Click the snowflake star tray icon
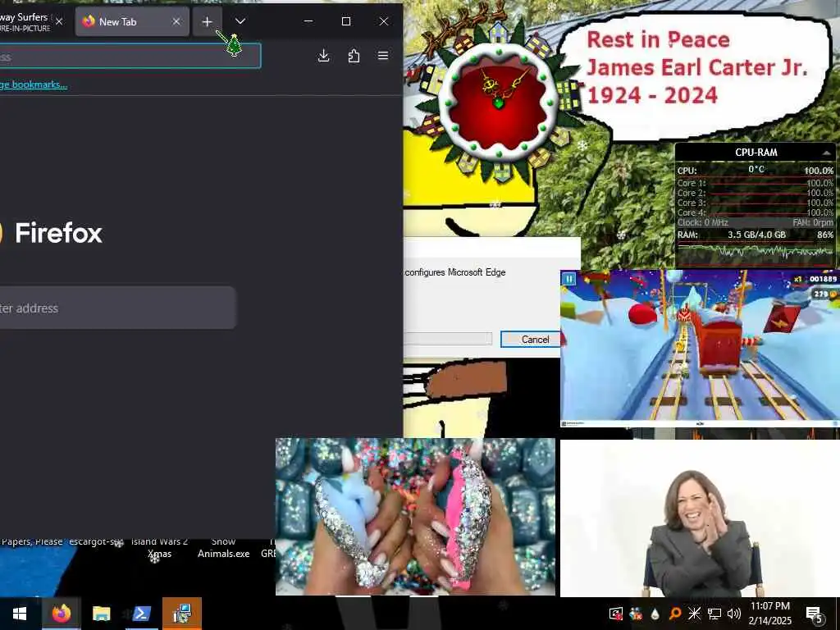 click(694, 614)
